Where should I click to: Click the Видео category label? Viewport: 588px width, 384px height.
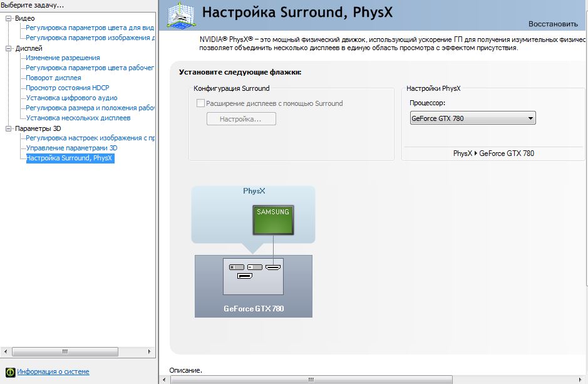coord(25,18)
